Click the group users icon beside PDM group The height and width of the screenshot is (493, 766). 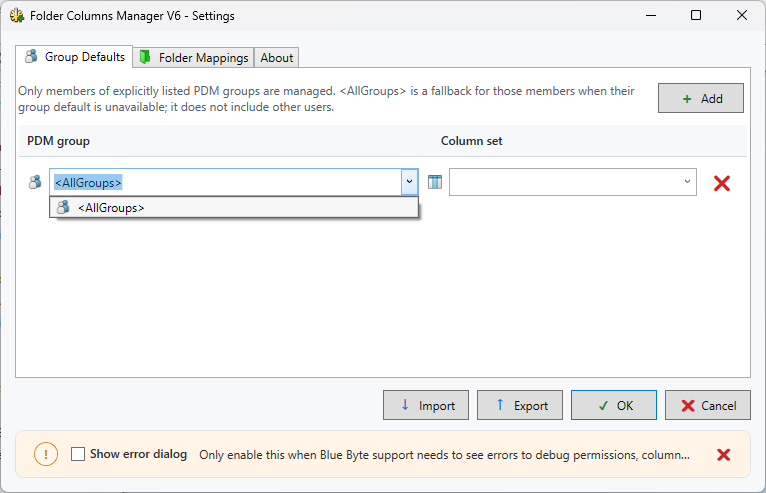point(35,182)
